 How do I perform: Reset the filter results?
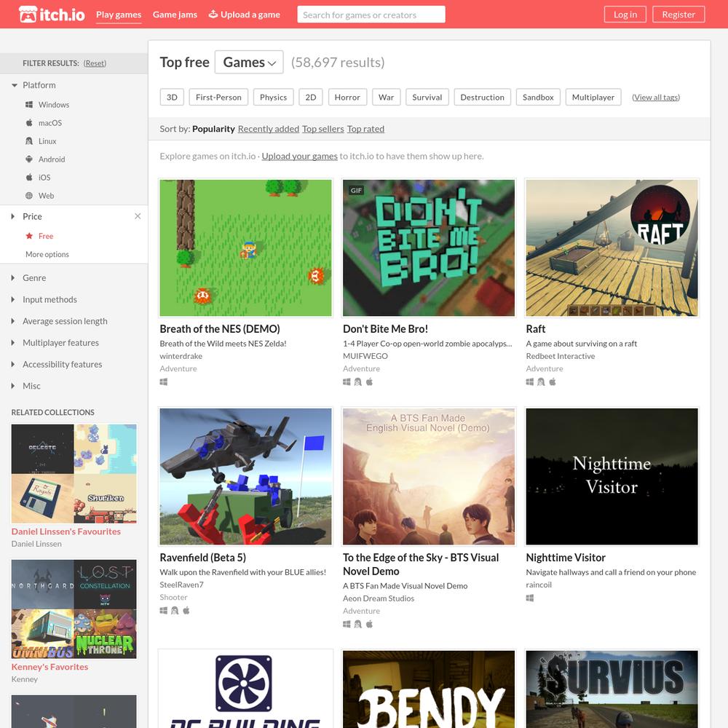click(95, 63)
